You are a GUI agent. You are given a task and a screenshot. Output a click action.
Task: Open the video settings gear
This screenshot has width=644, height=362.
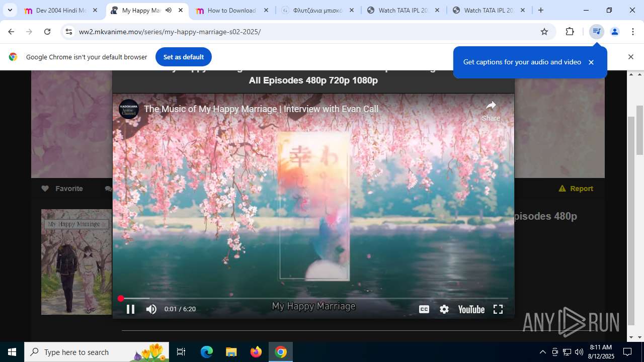click(x=444, y=309)
